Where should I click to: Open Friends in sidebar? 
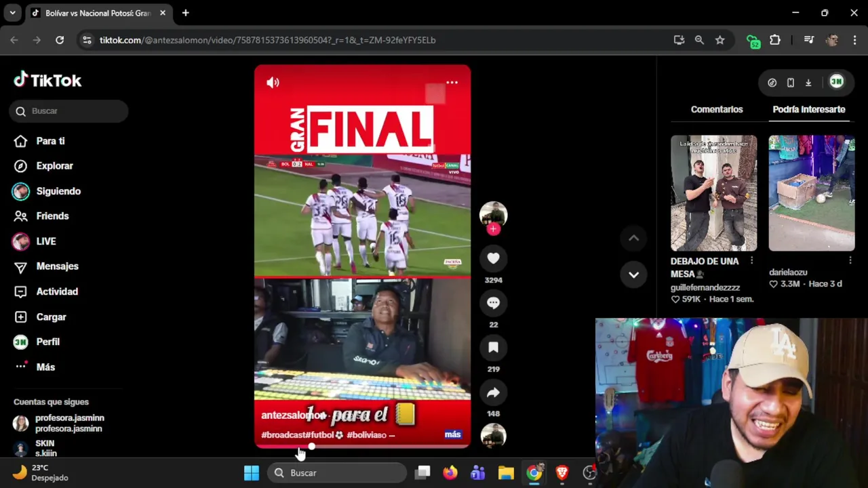point(43,216)
